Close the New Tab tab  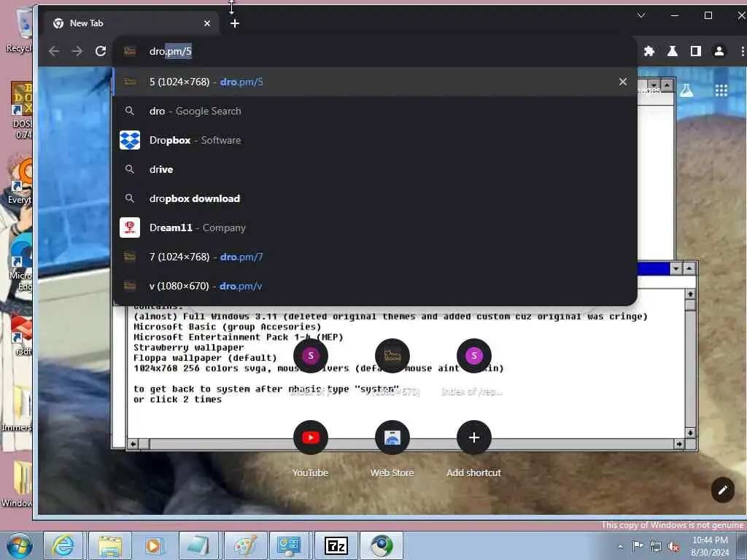(x=206, y=23)
